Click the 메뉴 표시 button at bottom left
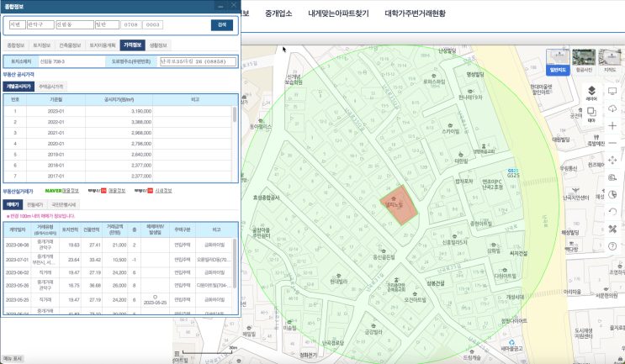Screen dimensions: 625x364 pyautogui.click(x=13, y=358)
